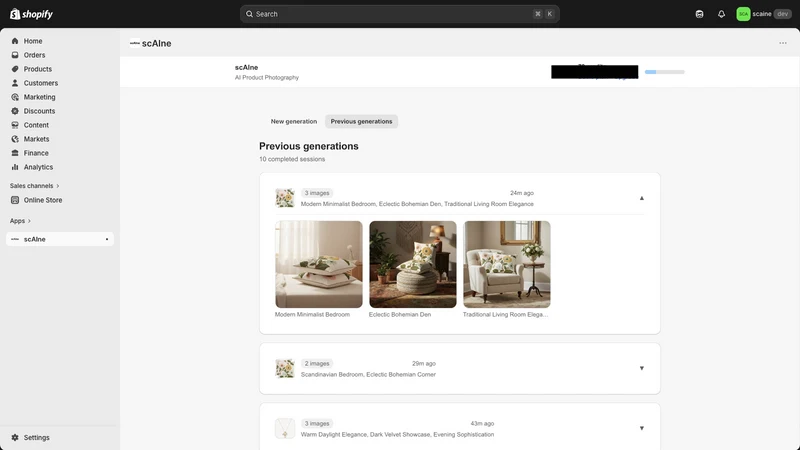This screenshot has width=800, height=450.
Task: Open Marketing via its target icon
Action: (x=15, y=97)
